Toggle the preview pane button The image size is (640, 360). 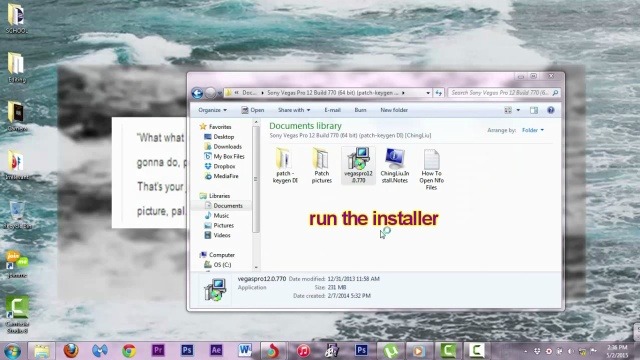534,110
